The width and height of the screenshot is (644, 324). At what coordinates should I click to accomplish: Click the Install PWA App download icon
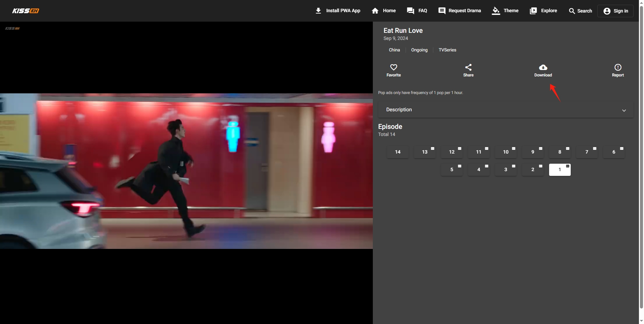pyautogui.click(x=318, y=11)
